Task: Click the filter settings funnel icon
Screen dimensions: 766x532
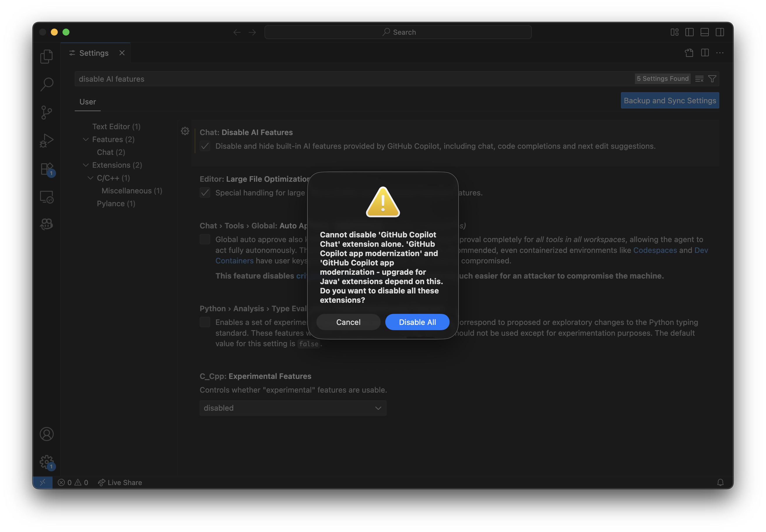Action: click(x=712, y=79)
